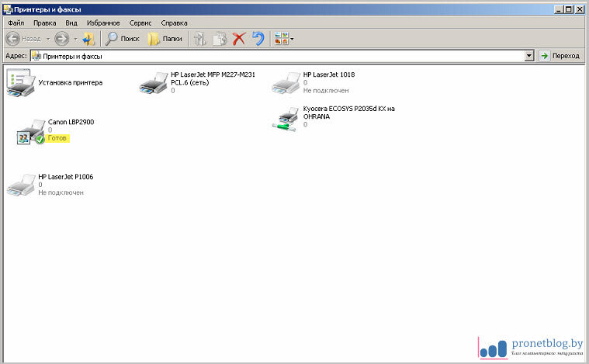Image resolution: width=589 pixels, height=364 pixels.
Task: Select the Kyocera ECOSYS P2035d network printer icon
Action: pyautogui.click(x=286, y=119)
